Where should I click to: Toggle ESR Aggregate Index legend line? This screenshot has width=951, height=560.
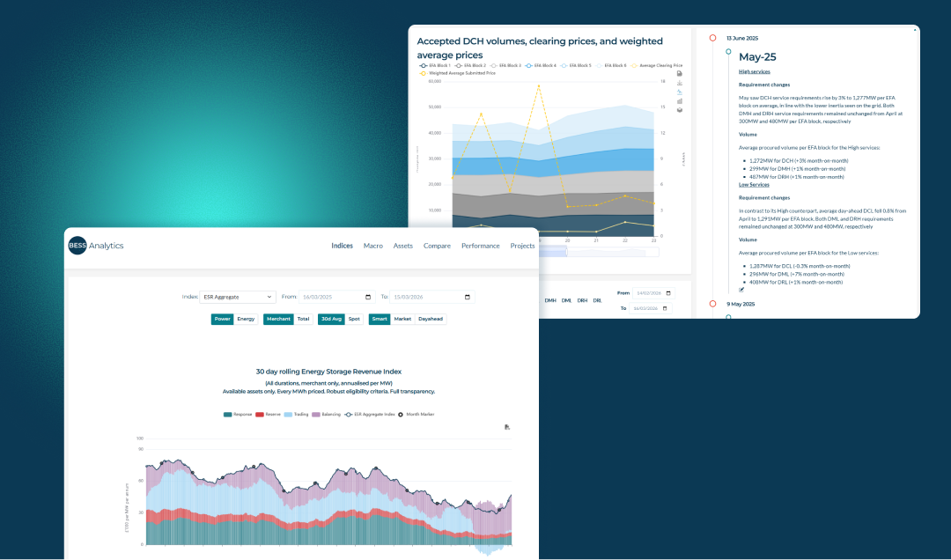pos(369,415)
